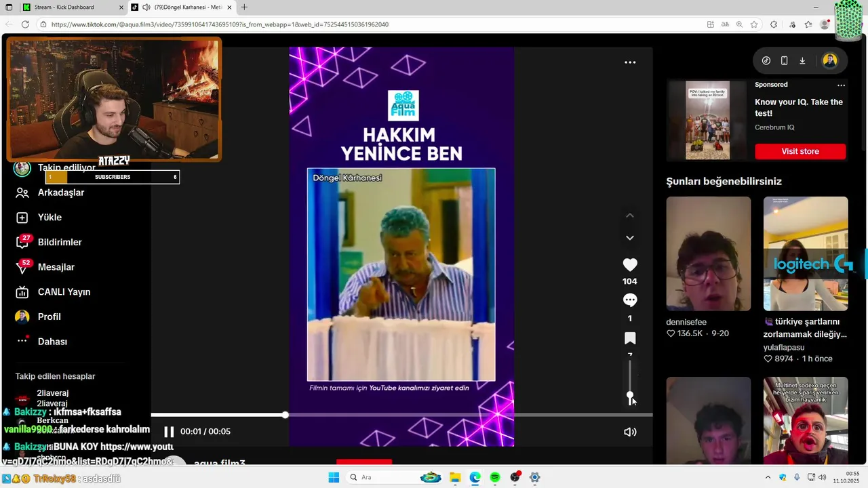Click the Cerebrum IQ advertiser name
This screenshot has height=488, width=868.
774,127
